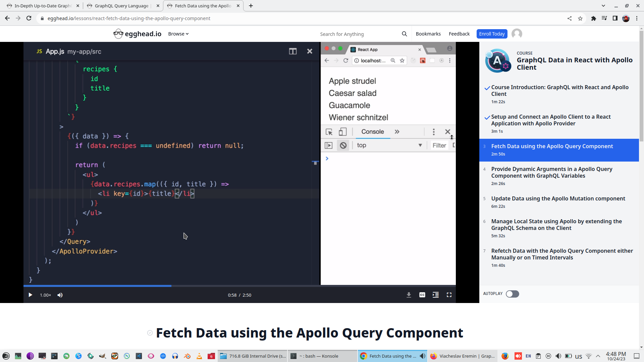Enter fullscreen video mode

[x=449, y=295]
